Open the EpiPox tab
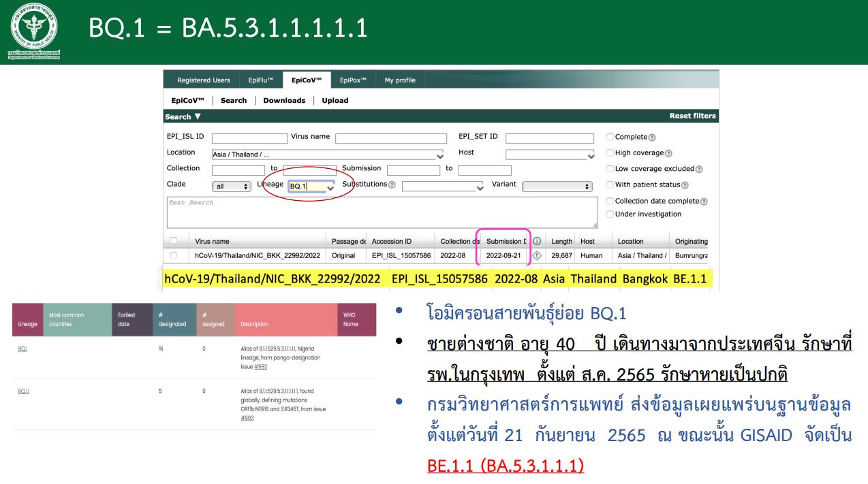 point(353,80)
